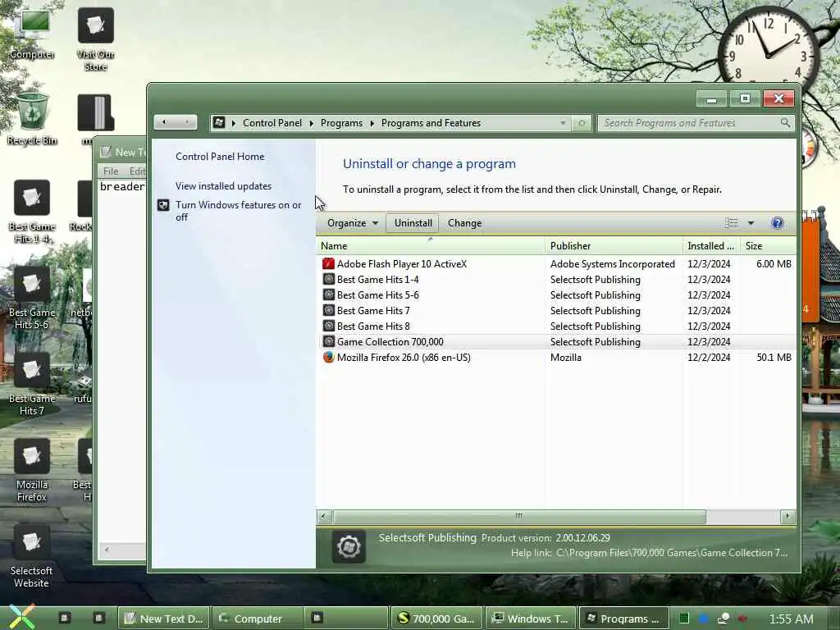Viewport: 840px width, 630px height.
Task: Expand the view options dropdown arrow
Action: [751, 223]
